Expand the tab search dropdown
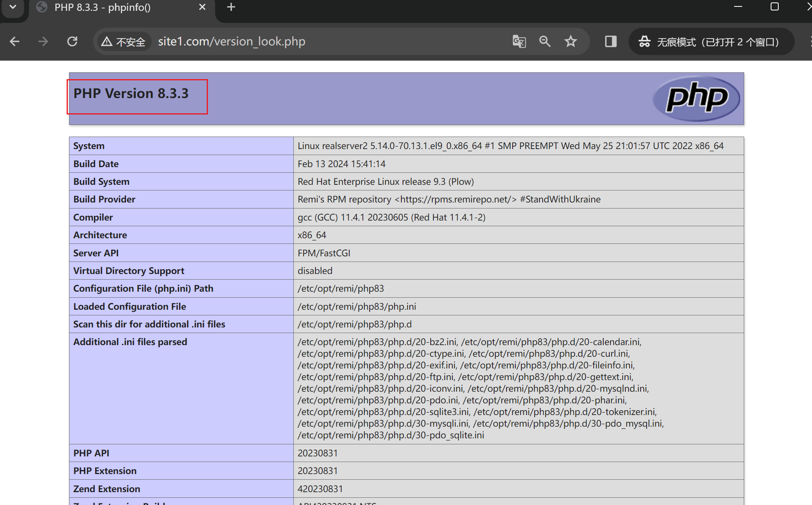Screen dimensions: 812x505 (13, 7)
